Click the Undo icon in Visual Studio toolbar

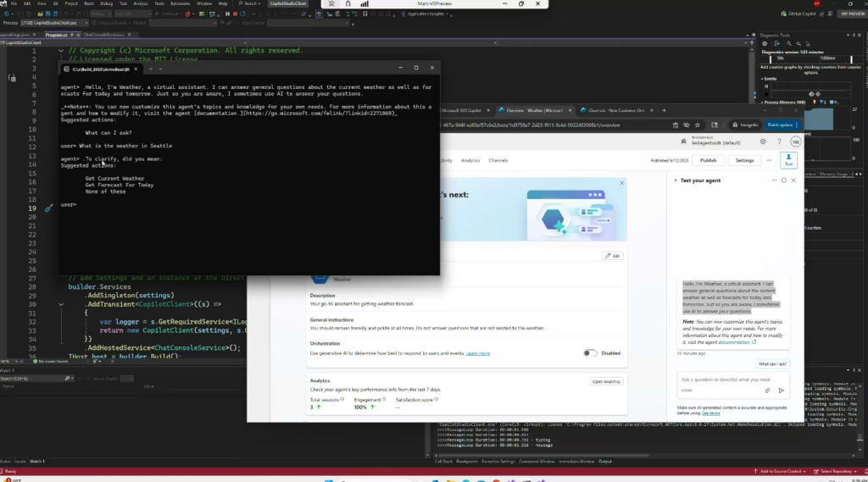click(65, 14)
